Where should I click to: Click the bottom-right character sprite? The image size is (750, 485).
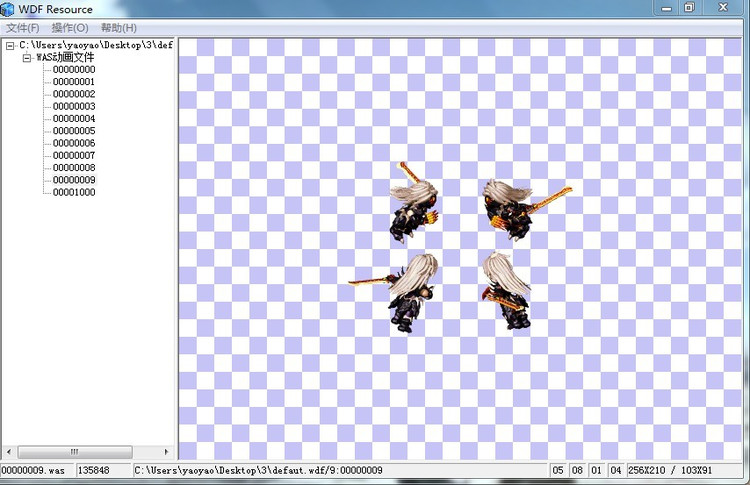coord(507,290)
